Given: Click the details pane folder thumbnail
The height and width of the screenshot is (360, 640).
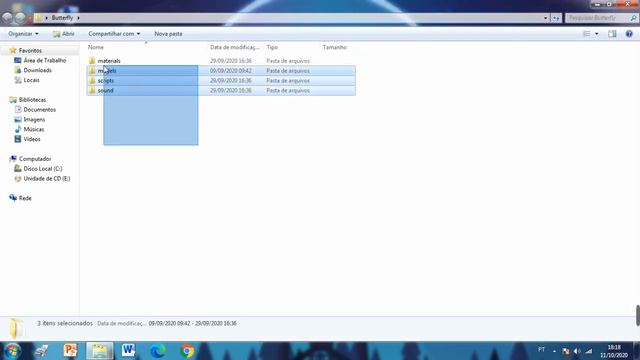Looking at the screenshot, I should point(17,328).
